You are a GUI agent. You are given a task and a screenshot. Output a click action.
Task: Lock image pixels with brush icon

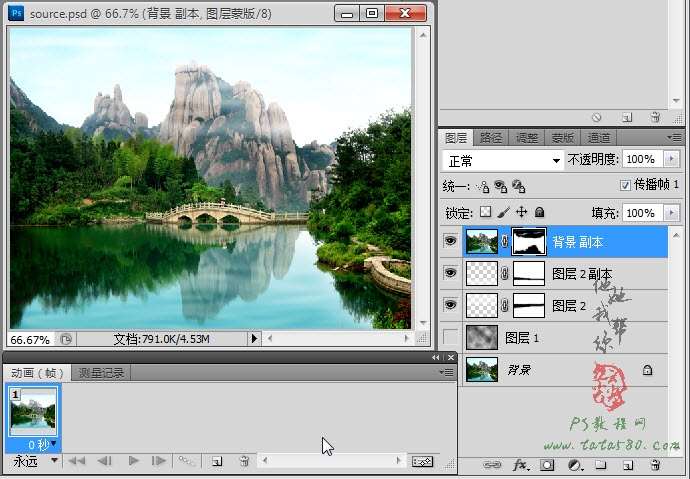(x=503, y=212)
